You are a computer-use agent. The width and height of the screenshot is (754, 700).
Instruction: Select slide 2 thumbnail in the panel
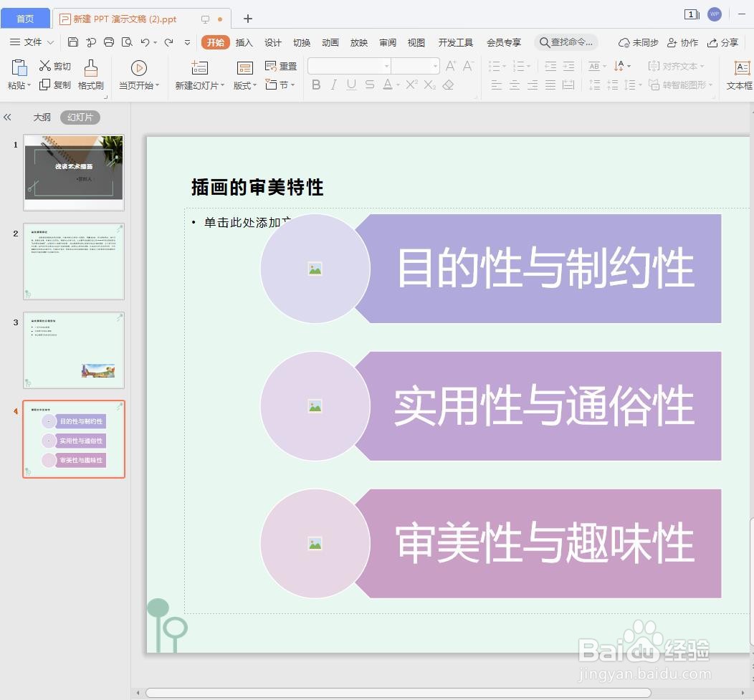click(x=73, y=261)
